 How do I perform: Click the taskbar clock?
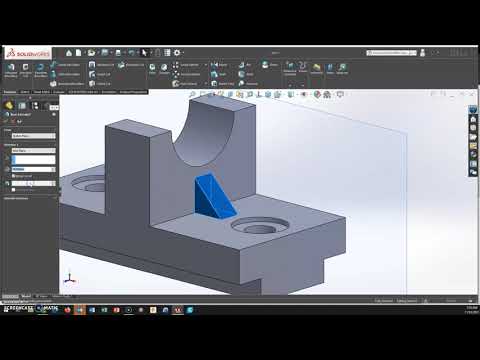click(472, 310)
